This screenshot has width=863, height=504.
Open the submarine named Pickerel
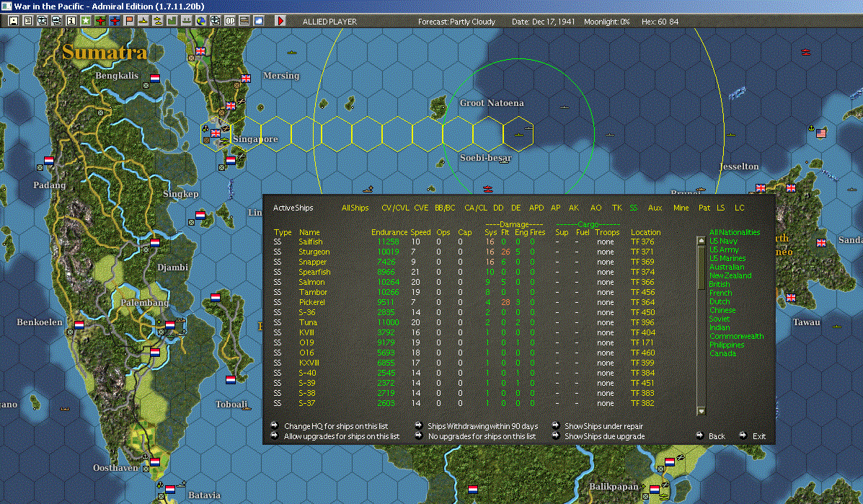click(x=311, y=302)
